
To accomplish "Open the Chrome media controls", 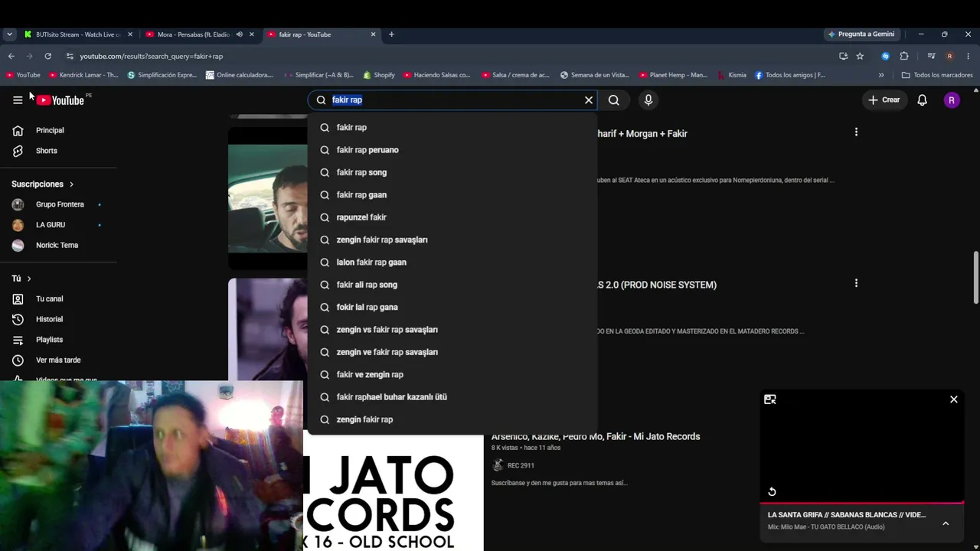I will pyautogui.click(x=931, y=56).
